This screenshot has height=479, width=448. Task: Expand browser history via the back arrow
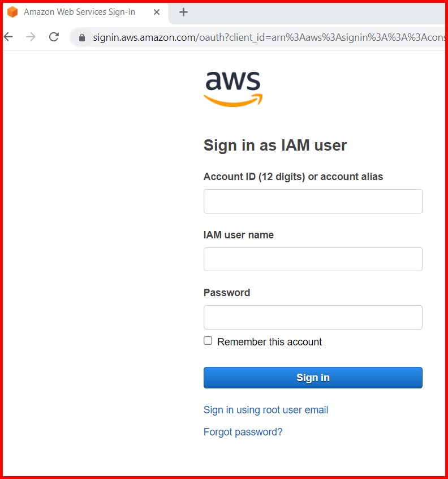[x=8, y=36]
